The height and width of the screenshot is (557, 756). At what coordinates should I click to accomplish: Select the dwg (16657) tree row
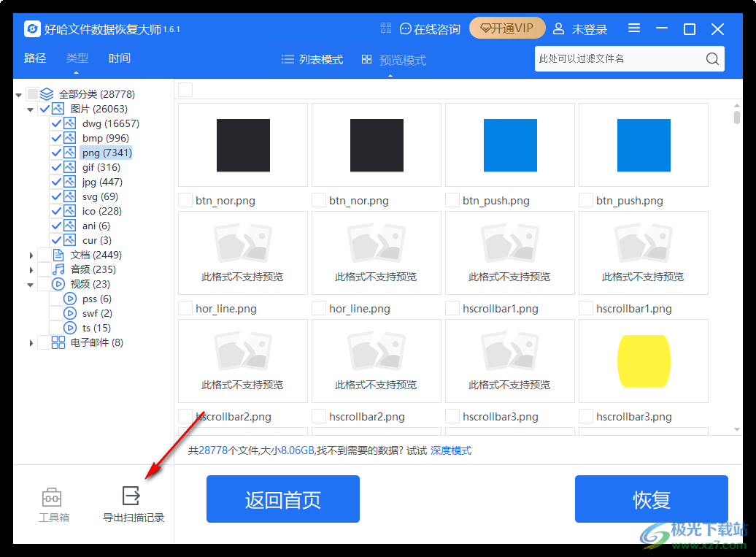tap(110, 123)
